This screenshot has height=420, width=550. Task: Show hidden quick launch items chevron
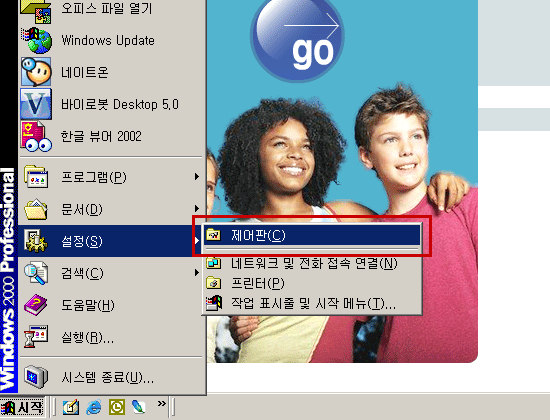pos(161,404)
